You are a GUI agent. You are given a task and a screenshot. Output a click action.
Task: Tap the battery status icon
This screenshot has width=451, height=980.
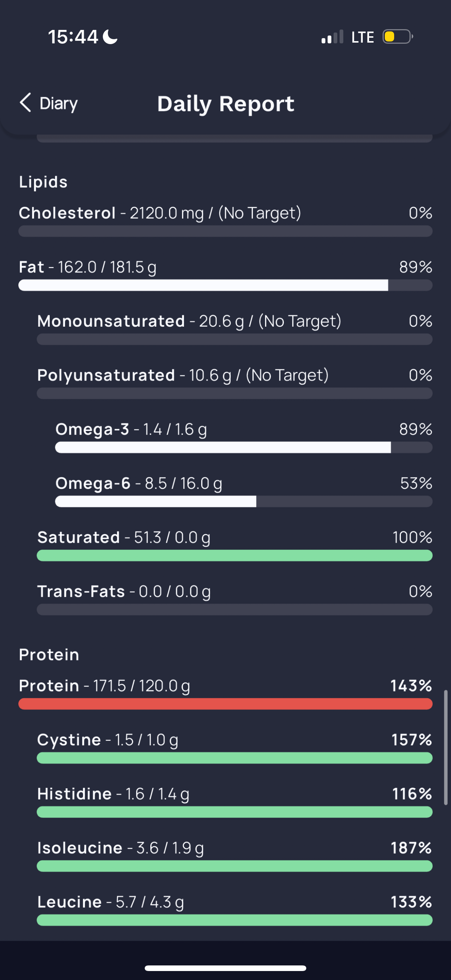(398, 37)
